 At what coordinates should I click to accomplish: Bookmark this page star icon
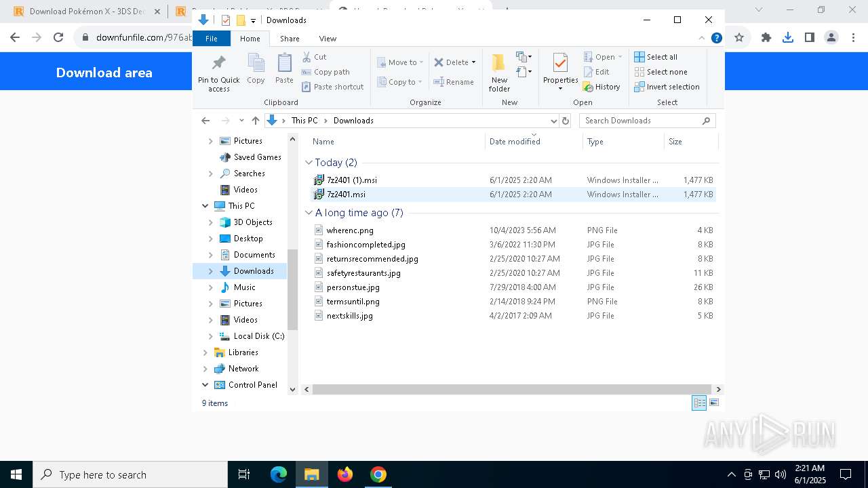739,38
